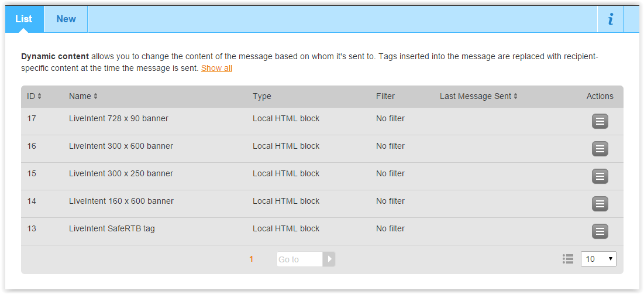Click the list view icon near page size
The height and width of the screenshot is (294, 644).
567,259
